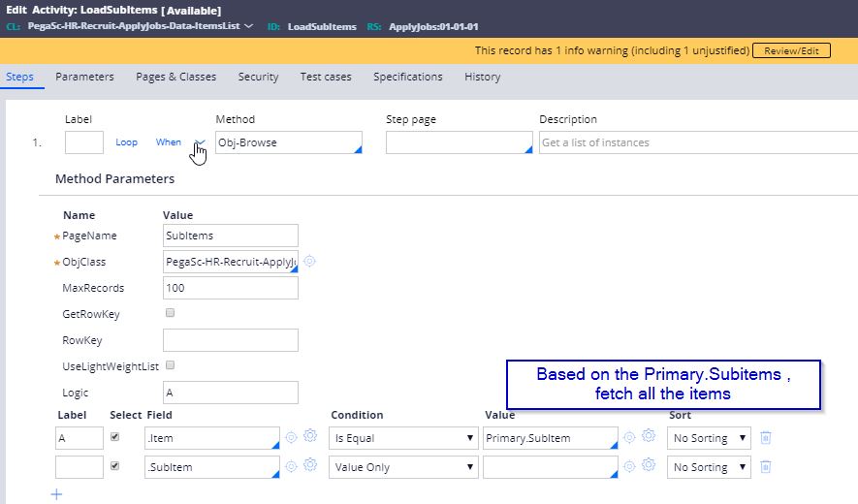The image size is (858, 504).
Task: Toggle the UseLightWeightList checkbox
Action: [171, 365]
